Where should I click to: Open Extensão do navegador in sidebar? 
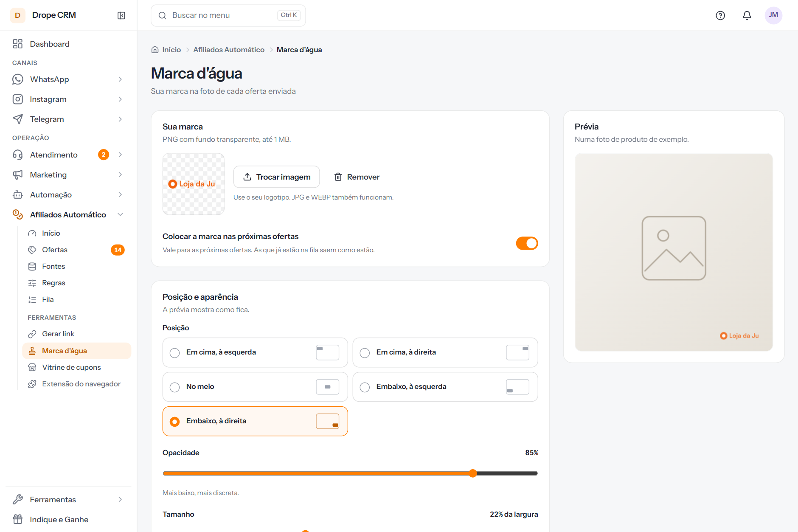[x=76, y=384]
